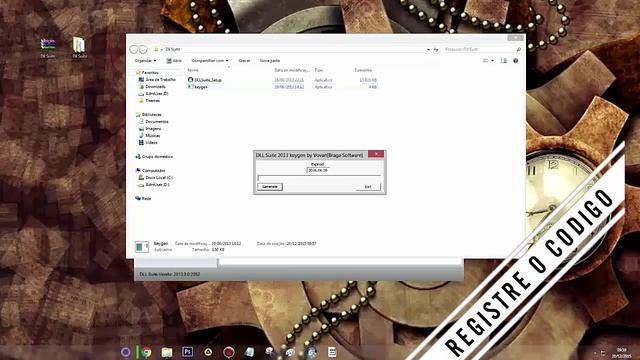Open the Compartilhar com dropdown
Viewport: 640px width, 360px height.
click(x=210, y=60)
